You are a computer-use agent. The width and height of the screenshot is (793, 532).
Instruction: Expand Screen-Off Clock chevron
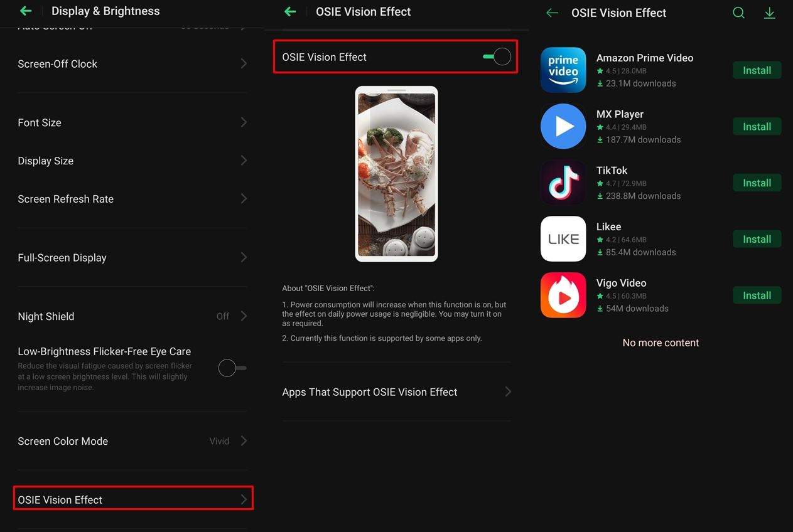point(244,63)
